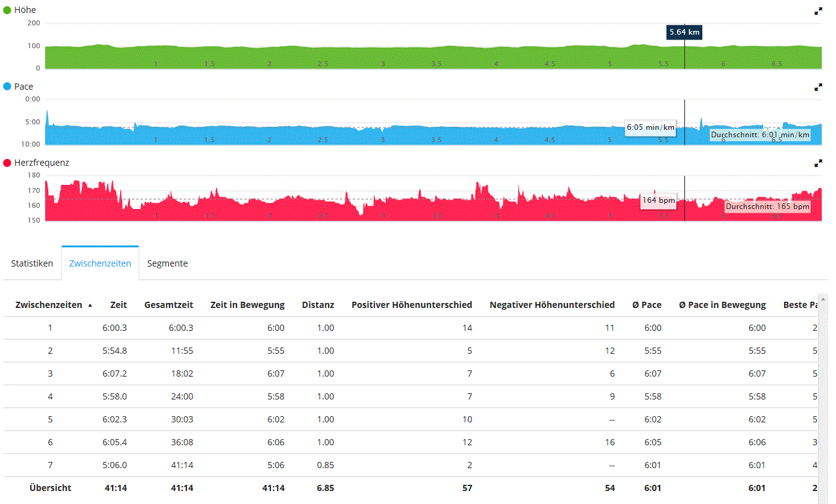Toggle the blue Pace legend dot
Screen dimensions: 836x504
click(7, 87)
